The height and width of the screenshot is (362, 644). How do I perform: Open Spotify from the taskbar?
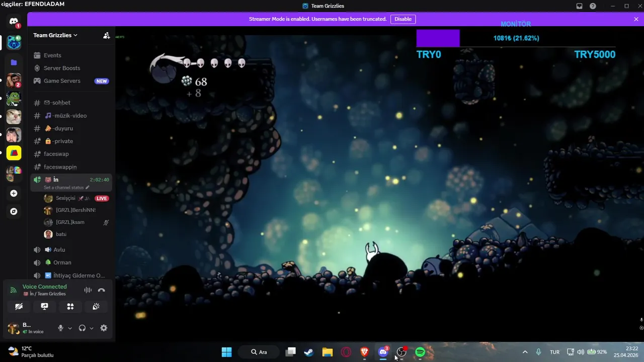[420, 352]
